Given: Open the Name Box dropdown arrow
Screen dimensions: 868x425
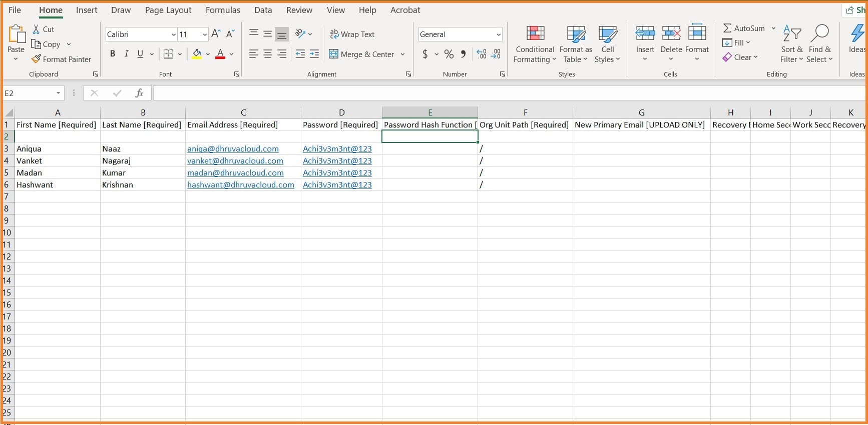Looking at the screenshot, I should coord(58,93).
